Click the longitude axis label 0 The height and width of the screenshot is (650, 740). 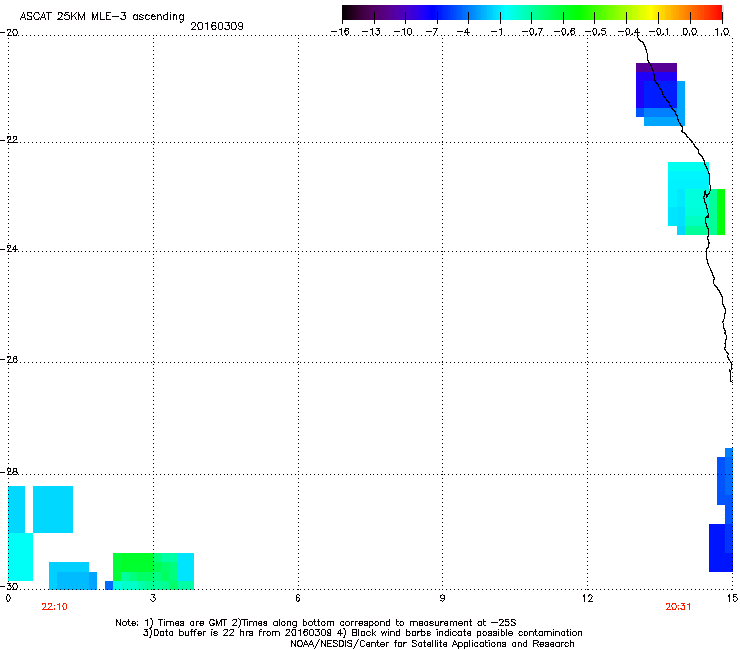(x=8, y=598)
